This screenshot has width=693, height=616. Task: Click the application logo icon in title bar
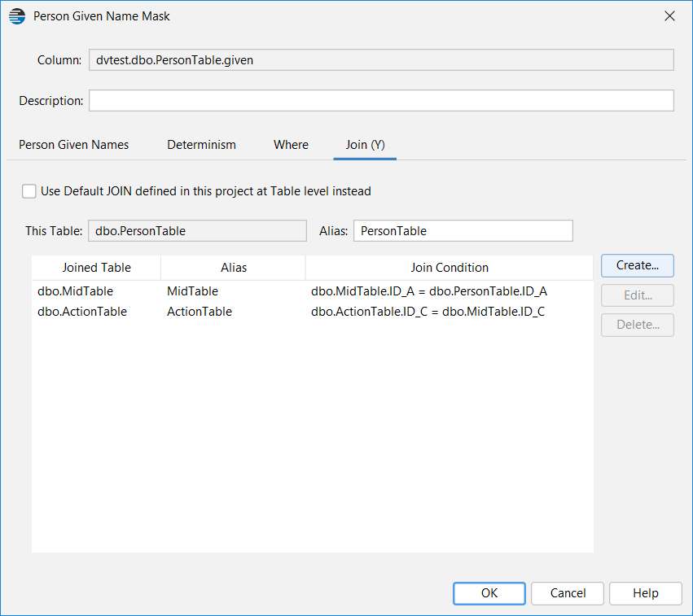click(x=17, y=16)
